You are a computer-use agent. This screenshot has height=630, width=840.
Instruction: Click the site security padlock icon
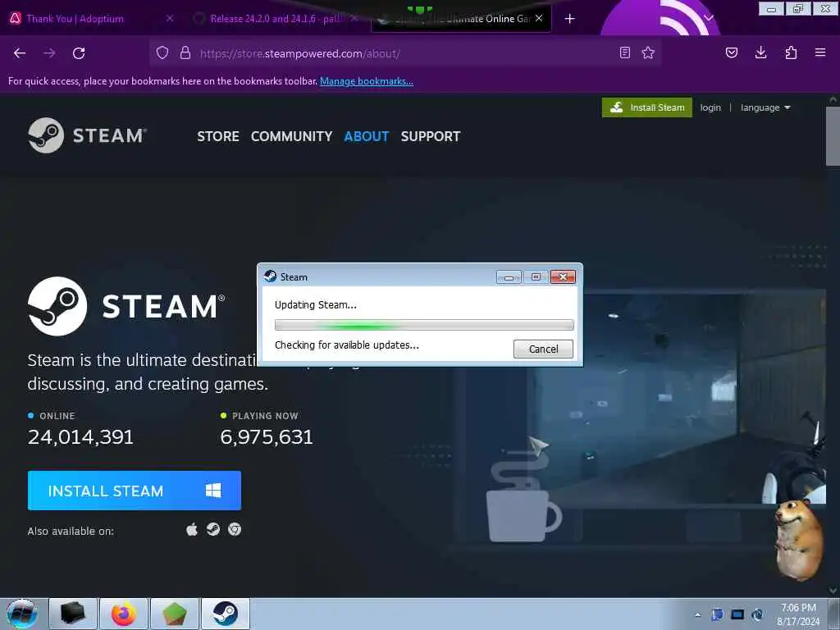[x=185, y=52]
